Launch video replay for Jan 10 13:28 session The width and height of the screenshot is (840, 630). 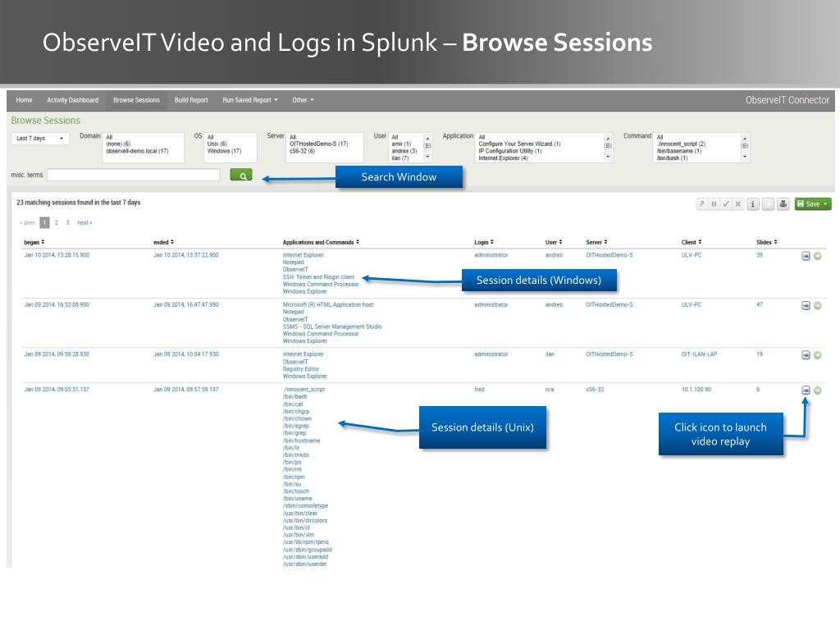[x=806, y=256]
